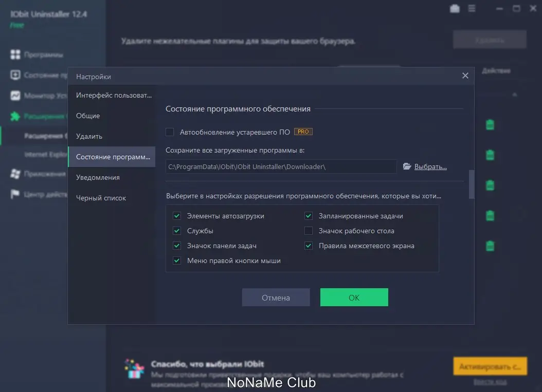This screenshot has height=392, width=542.
Task: Select the Общие settings section
Action: point(112,116)
